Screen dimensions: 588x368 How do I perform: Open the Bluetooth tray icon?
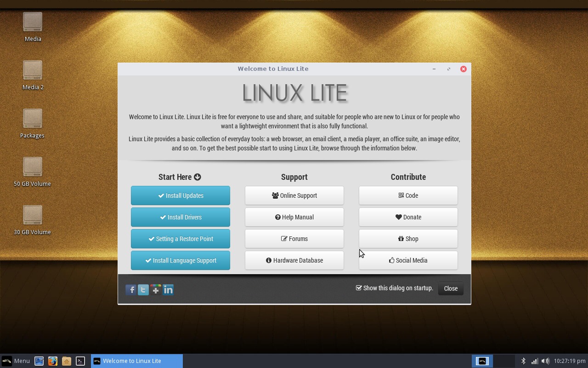[x=523, y=361]
